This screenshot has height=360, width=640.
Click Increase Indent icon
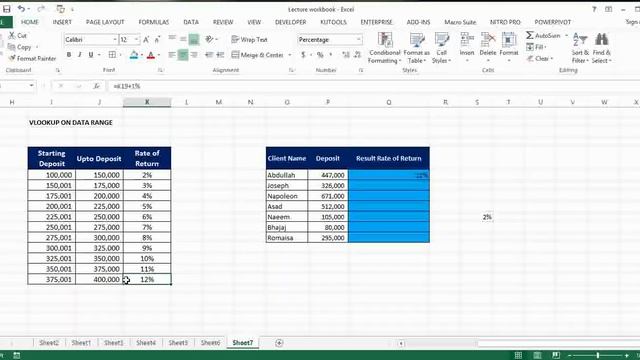(220, 55)
